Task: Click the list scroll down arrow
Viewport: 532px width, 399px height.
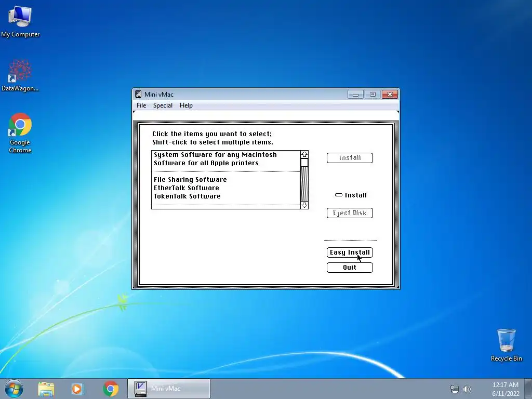Action: click(304, 205)
